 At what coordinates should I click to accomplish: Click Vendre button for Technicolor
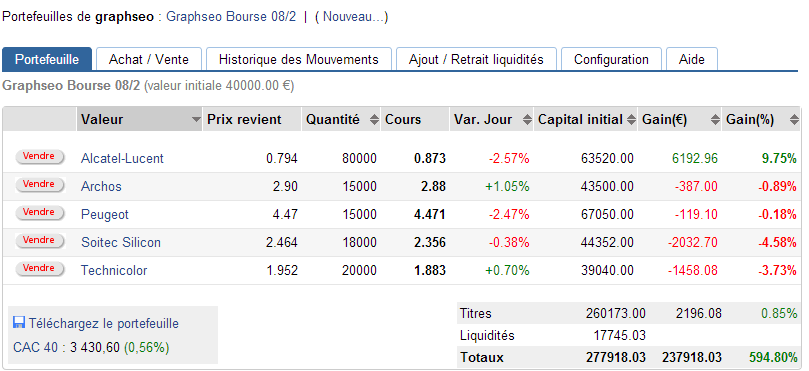(x=40, y=268)
